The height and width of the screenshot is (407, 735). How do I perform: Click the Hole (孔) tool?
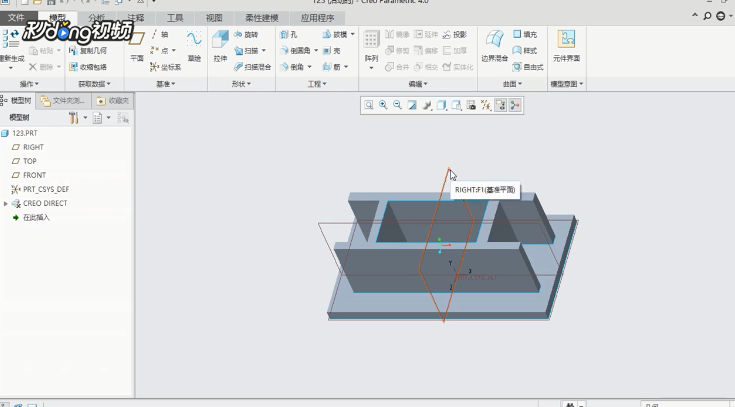pos(289,35)
